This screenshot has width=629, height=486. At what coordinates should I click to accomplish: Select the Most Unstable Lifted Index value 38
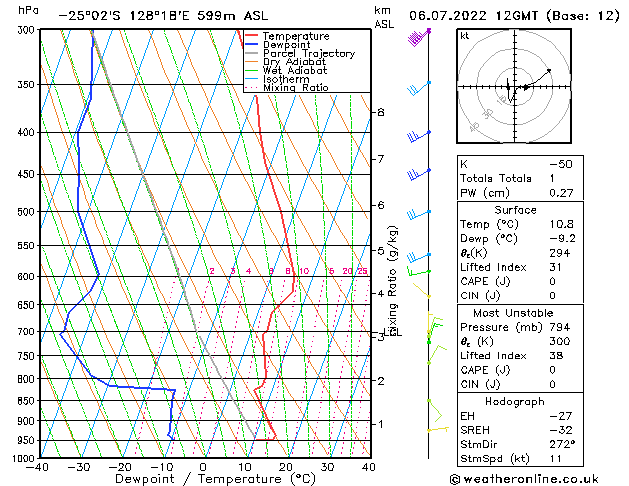(556, 356)
